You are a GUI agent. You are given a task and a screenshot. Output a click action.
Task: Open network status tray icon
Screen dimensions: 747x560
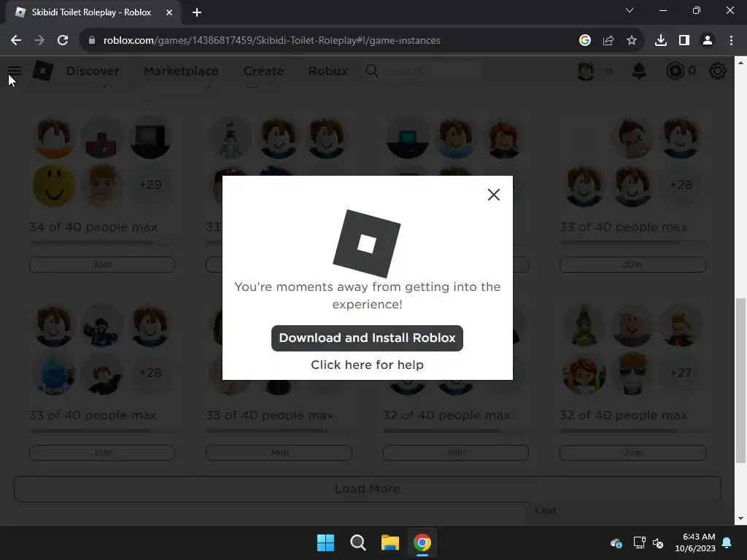pos(639,542)
